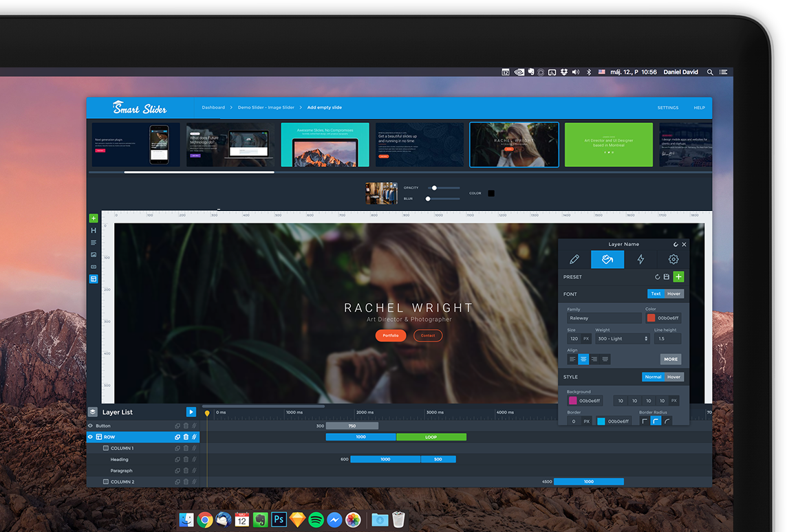This screenshot has height=532, width=787.
Task: Open SETTINGS in the top bar
Action: click(668, 108)
